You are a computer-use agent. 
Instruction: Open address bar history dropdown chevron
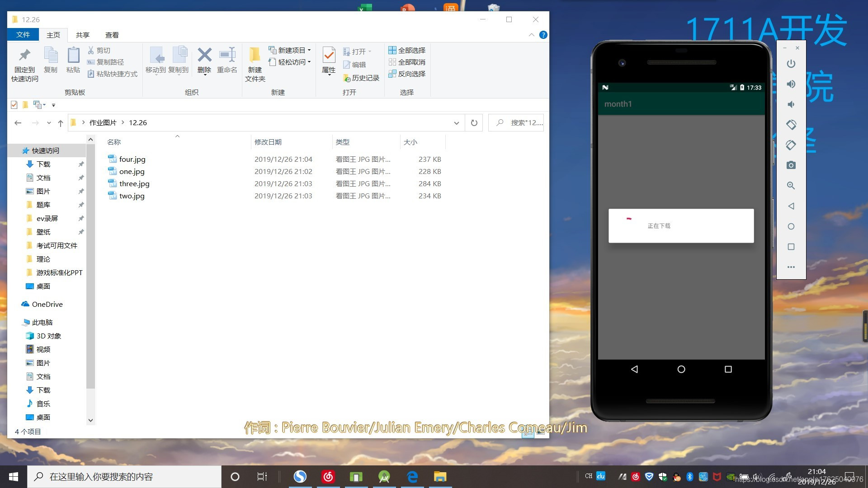(x=456, y=123)
